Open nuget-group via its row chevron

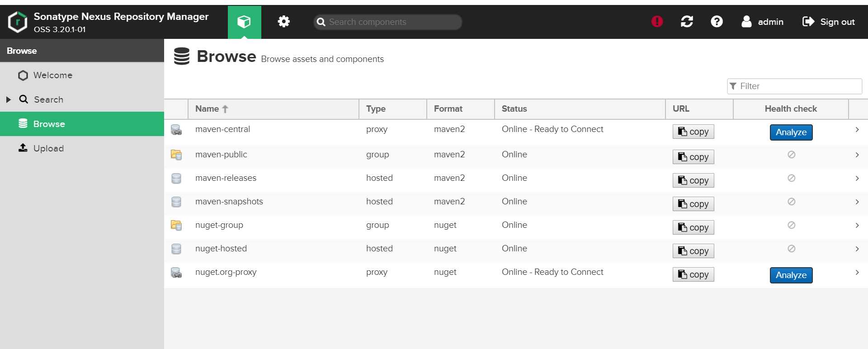tap(857, 225)
